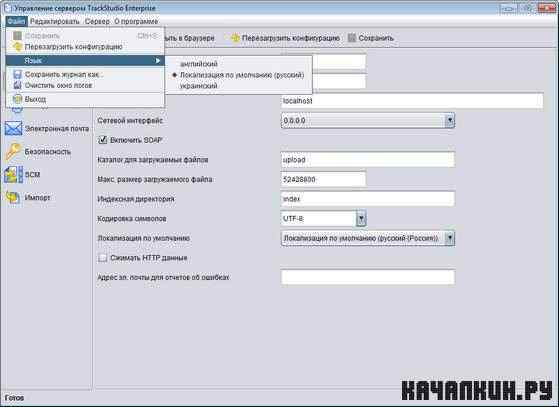Choose Сохранить журнал как... menu entry
Image resolution: width=559 pixels, height=407 pixels.
point(85,74)
